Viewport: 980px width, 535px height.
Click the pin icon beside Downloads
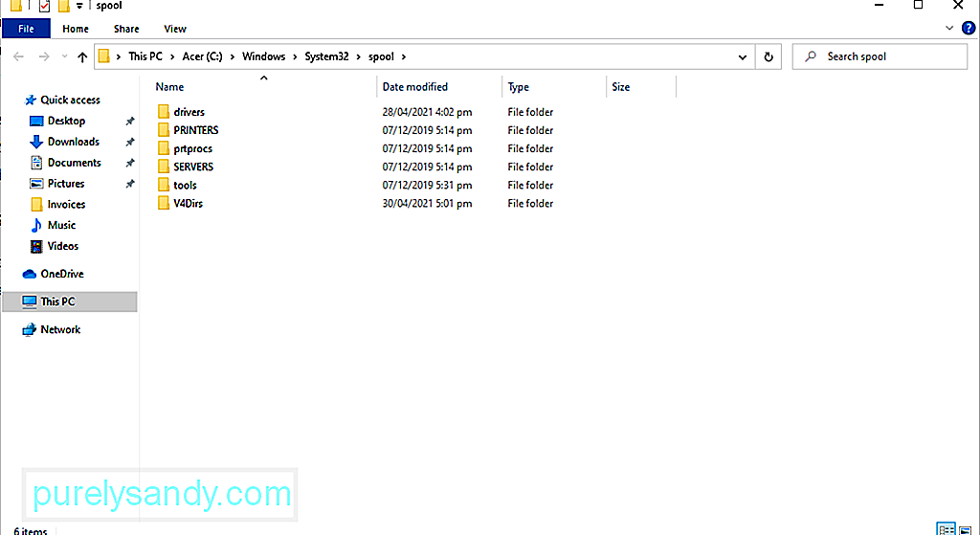coord(130,142)
